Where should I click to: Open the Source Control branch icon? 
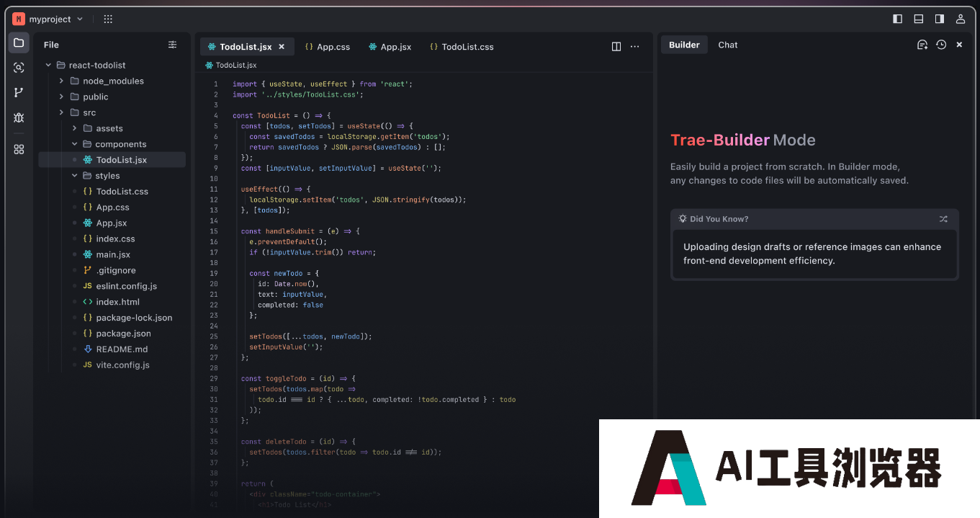(x=19, y=92)
